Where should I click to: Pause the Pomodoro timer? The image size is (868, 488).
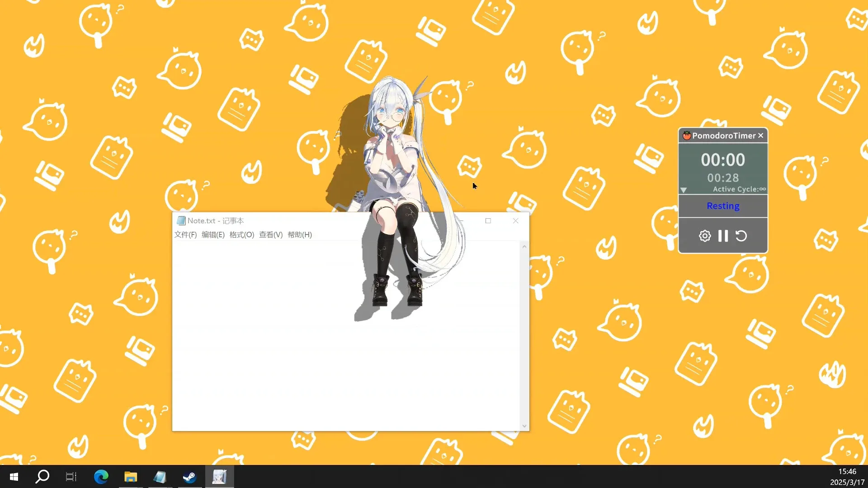[723, 235]
